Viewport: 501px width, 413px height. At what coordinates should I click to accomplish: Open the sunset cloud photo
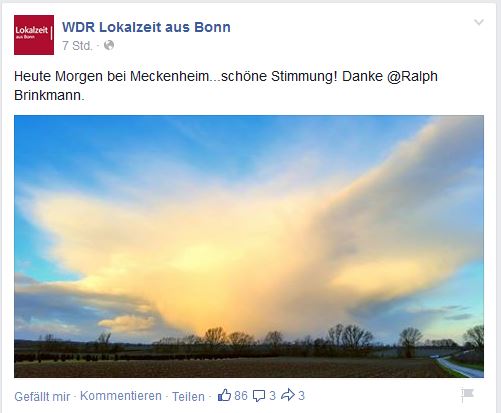(x=249, y=246)
